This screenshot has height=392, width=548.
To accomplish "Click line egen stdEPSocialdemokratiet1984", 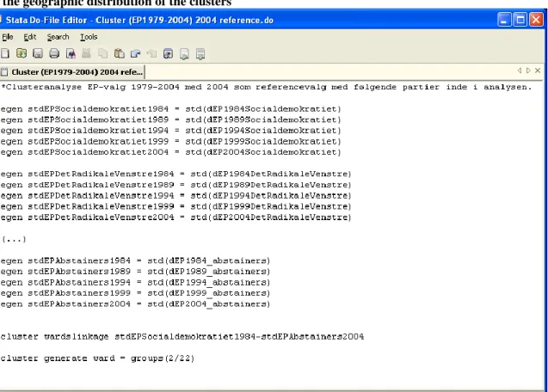I will [x=170, y=109].
